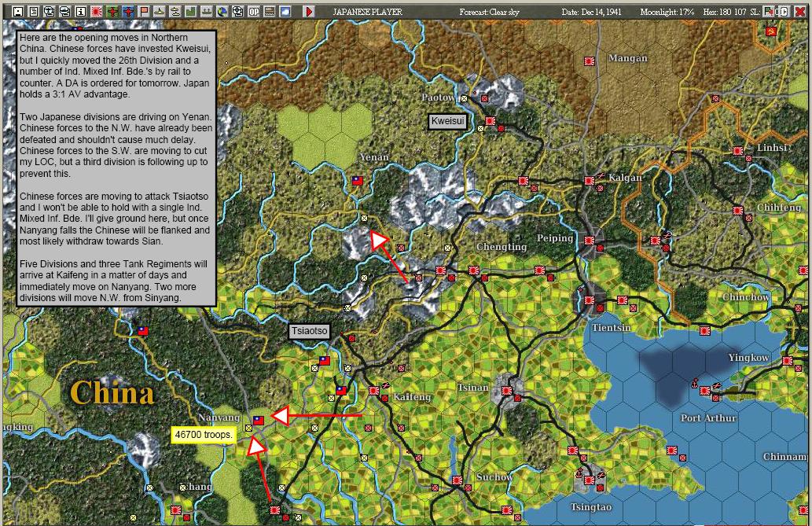Select the Japanese base at Kalgan
812x526 pixels.
[x=590, y=181]
